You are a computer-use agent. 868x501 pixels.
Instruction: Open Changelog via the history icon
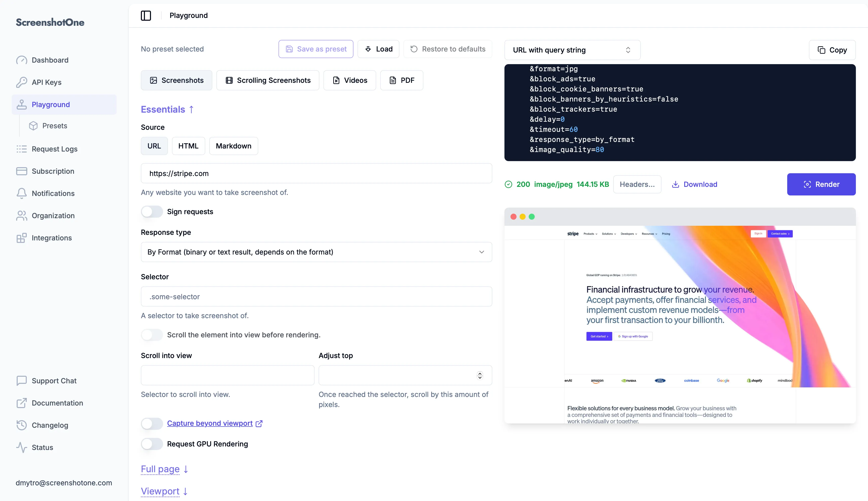21,425
